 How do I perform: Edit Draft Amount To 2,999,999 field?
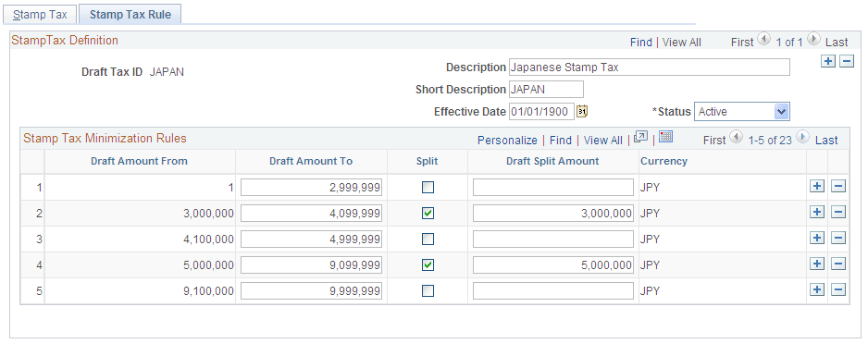(x=311, y=188)
